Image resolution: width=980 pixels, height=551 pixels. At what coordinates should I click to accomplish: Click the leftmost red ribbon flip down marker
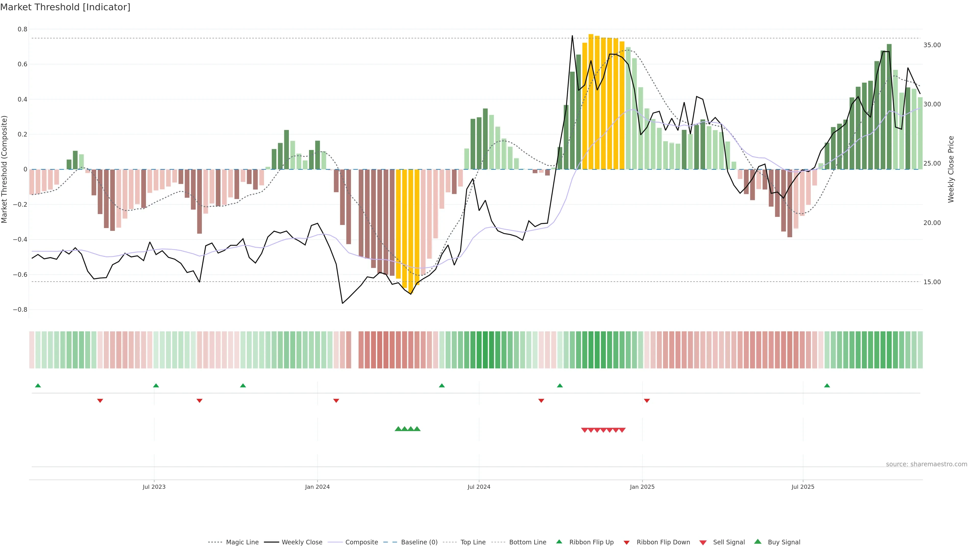(100, 400)
